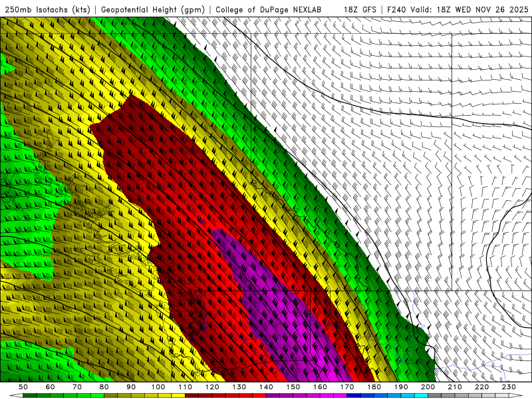532x399 pixels.
Task: Pick the bright green swatch just before 80
Action: (x=97, y=395)
